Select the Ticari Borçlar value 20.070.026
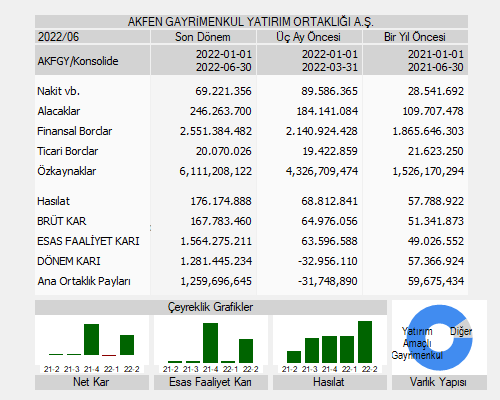 224,151
